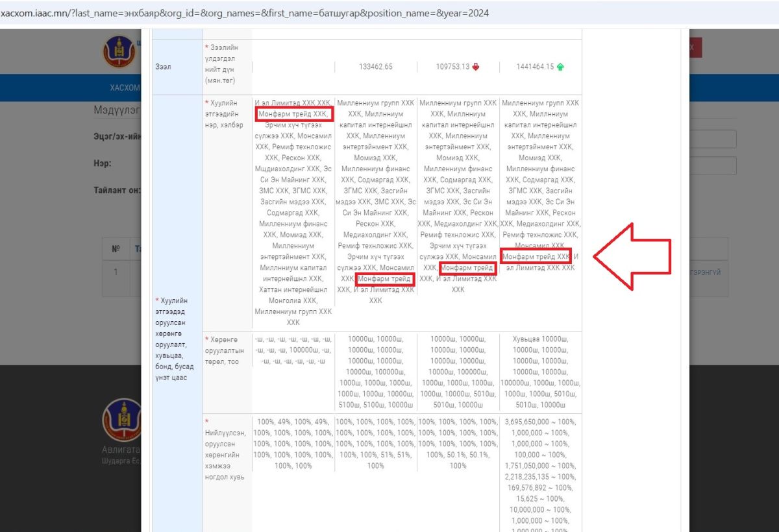Viewport: 779px width, 532px height.
Task: Click the state emblem logo in header
Action: click(118, 51)
